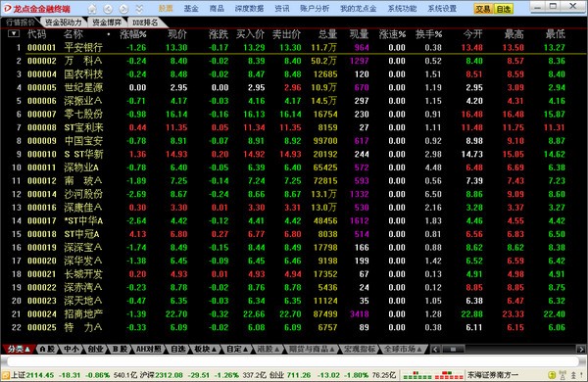Click the yellow round status bar icon
Viewport: 588px width, 382px height.
552,375
